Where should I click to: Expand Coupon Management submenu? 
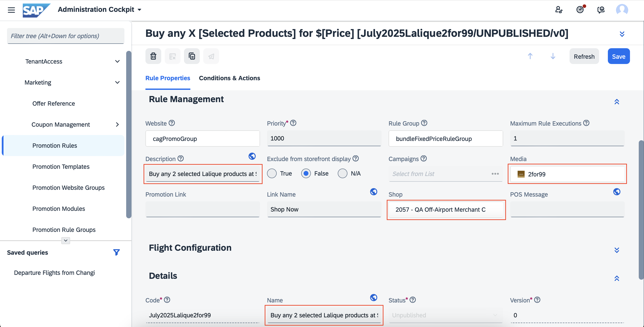pyautogui.click(x=117, y=124)
